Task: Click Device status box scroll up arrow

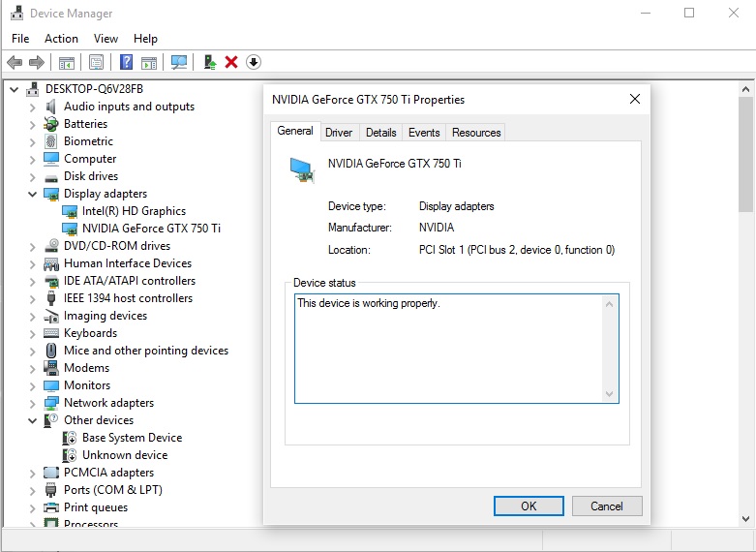Action: 610,304
